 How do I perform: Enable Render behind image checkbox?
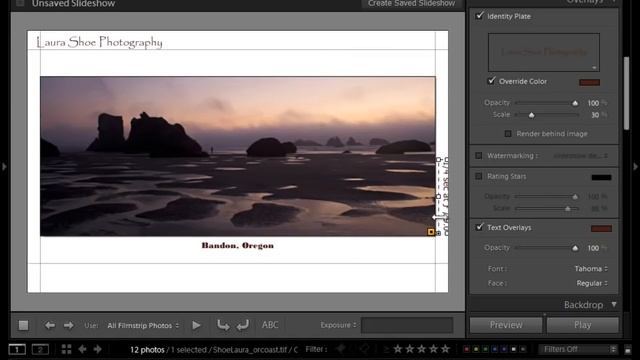[x=508, y=133]
